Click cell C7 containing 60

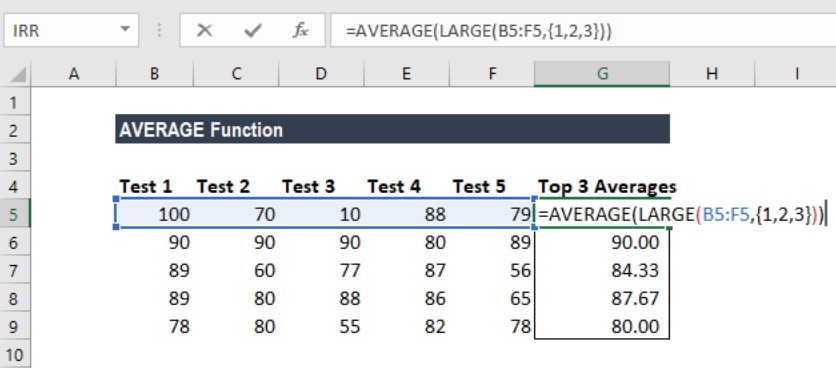[x=236, y=270]
